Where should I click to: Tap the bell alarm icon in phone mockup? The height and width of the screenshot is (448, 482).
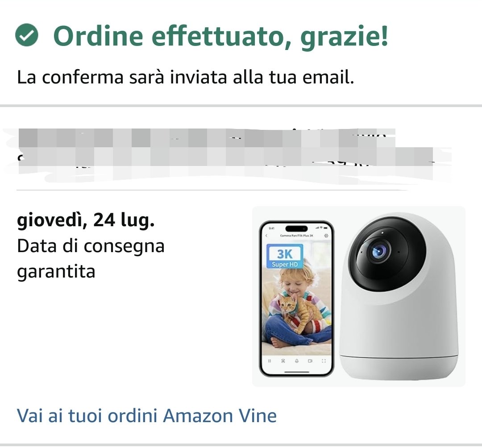click(297, 361)
